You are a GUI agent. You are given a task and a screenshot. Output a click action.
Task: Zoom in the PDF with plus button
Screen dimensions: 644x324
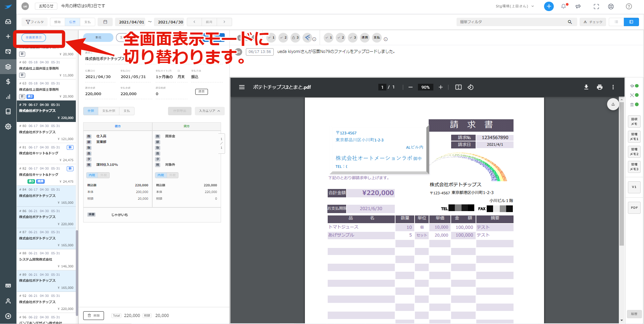(x=441, y=87)
